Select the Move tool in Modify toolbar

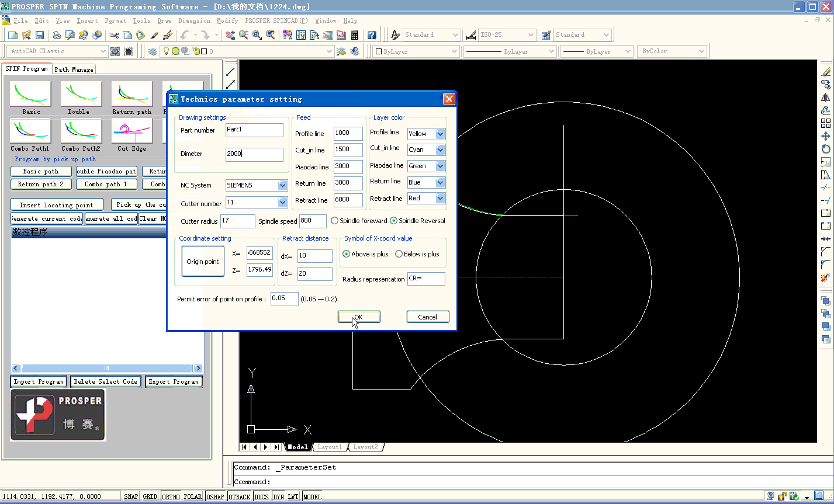(826, 136)
